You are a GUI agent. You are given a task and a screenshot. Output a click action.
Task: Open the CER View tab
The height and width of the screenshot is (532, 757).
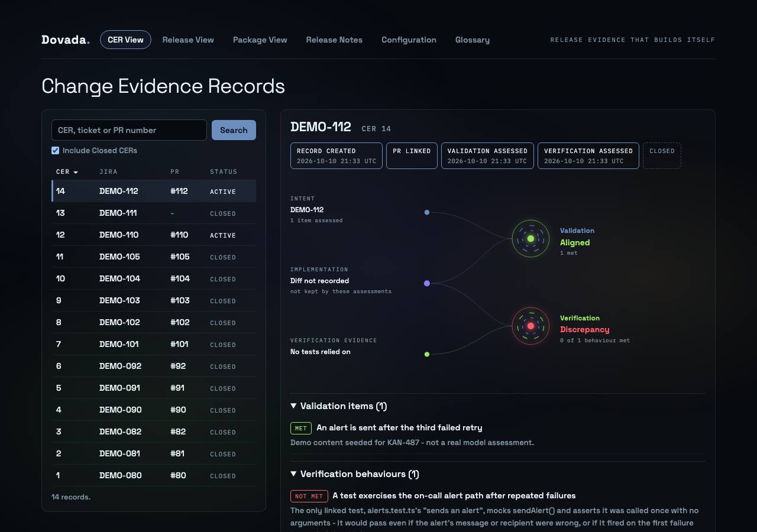(x=125, y=40)
